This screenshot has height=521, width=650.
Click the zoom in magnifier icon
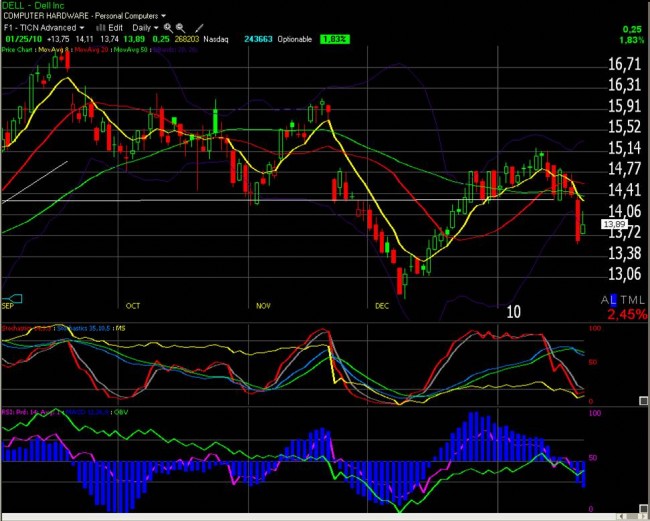(x=167, y=28)
